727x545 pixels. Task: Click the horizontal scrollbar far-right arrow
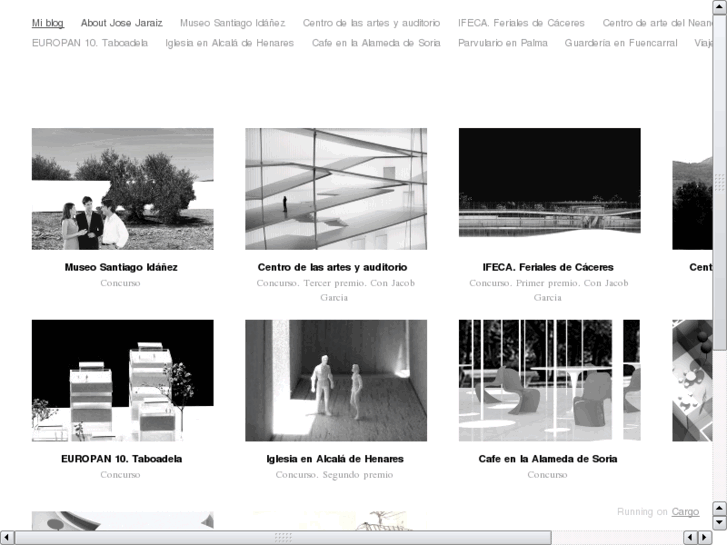(x=705, y=538)
